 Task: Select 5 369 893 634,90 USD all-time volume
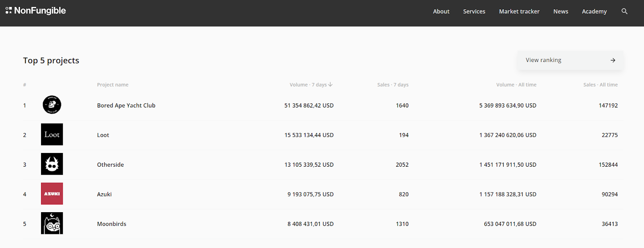[508, 105]
